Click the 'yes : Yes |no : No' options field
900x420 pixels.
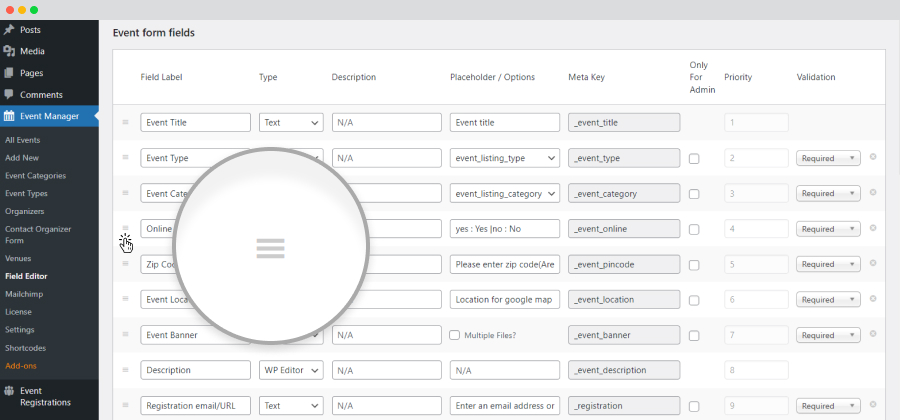tap(505, 229)
